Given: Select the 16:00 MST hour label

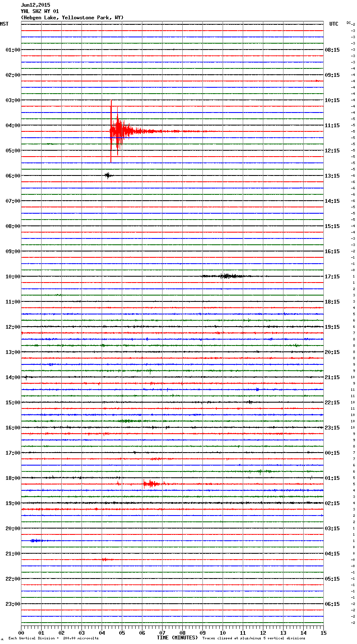Looking at the screenshot, I should coord(13,428).
